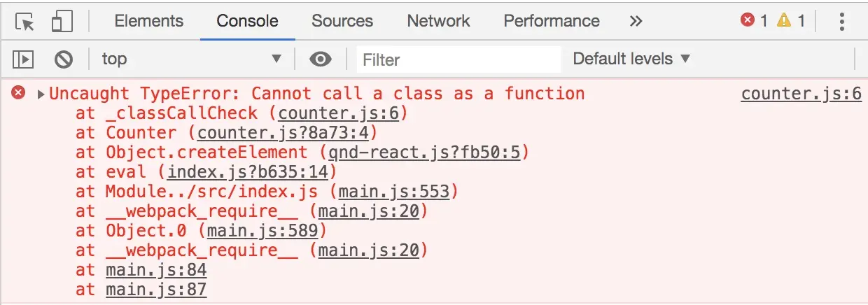Open the top context dropdown
868x305 pixels.
coord(192,59)
